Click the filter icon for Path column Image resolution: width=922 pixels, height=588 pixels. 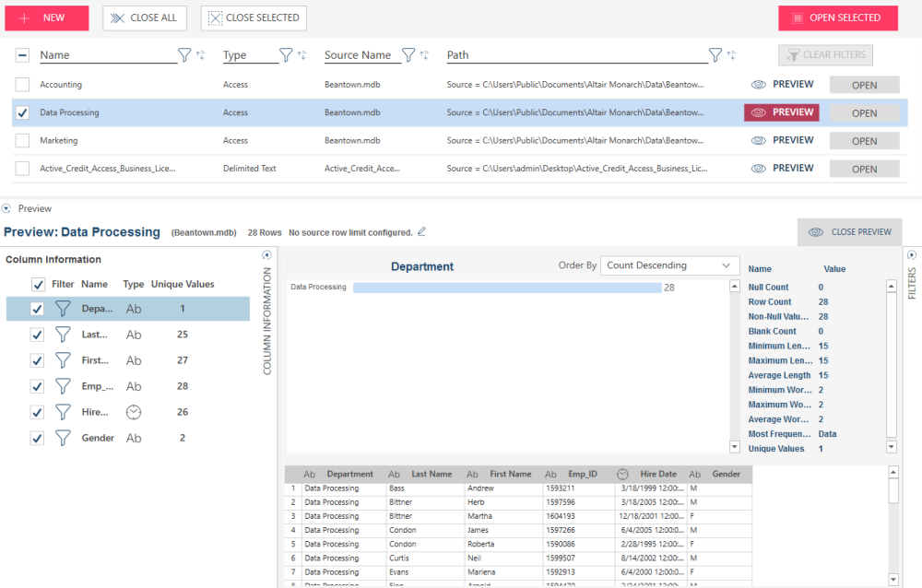tap(715, 55)
